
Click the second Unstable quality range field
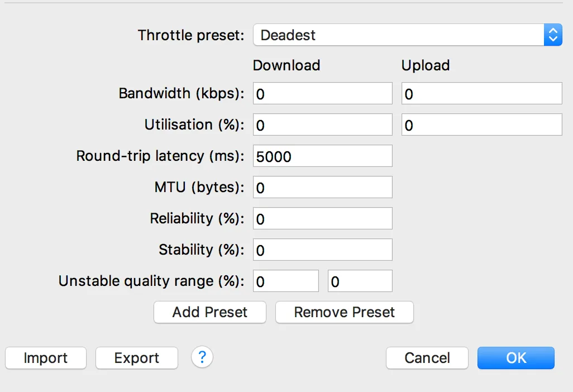[360, 281]
